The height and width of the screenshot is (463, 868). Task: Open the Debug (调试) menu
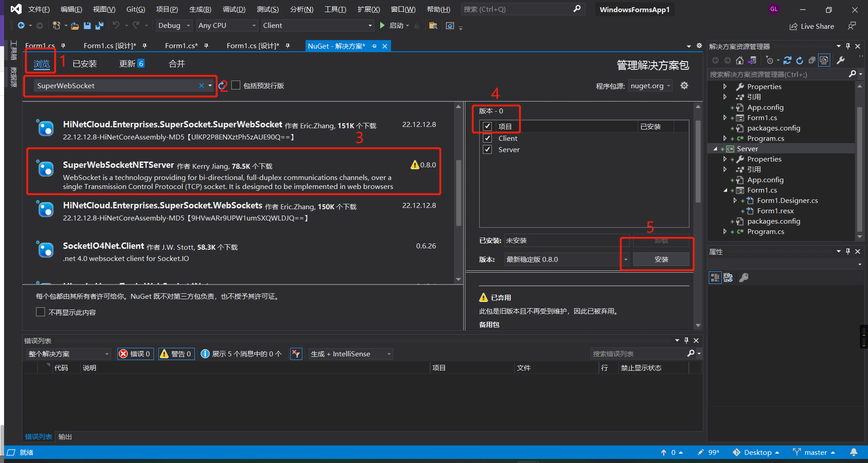pos(234,9)
